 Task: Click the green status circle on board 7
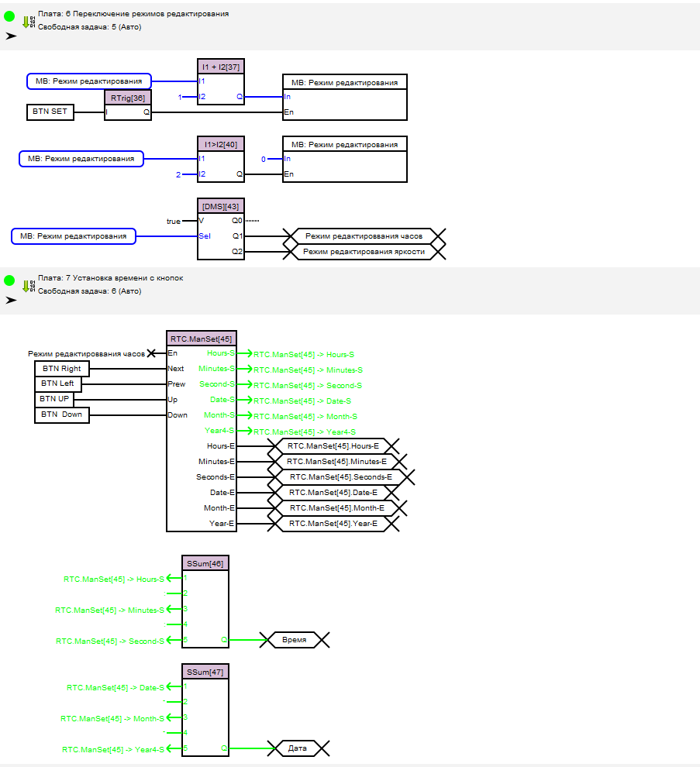click(9, 280)
